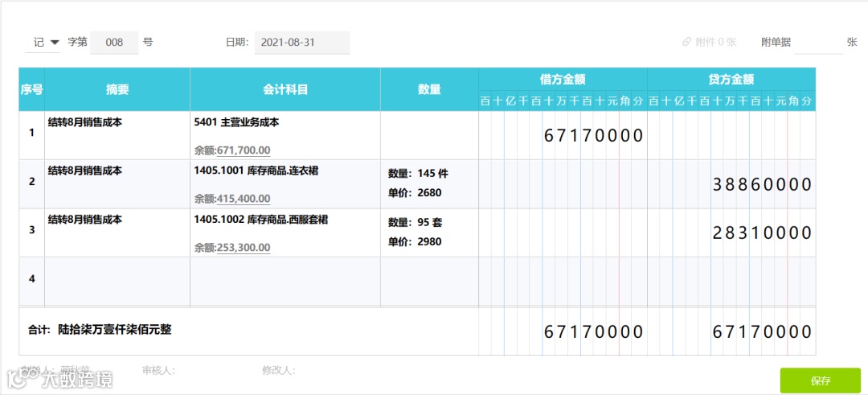Open the 附件 0 张 attachment link

(716, 42)
